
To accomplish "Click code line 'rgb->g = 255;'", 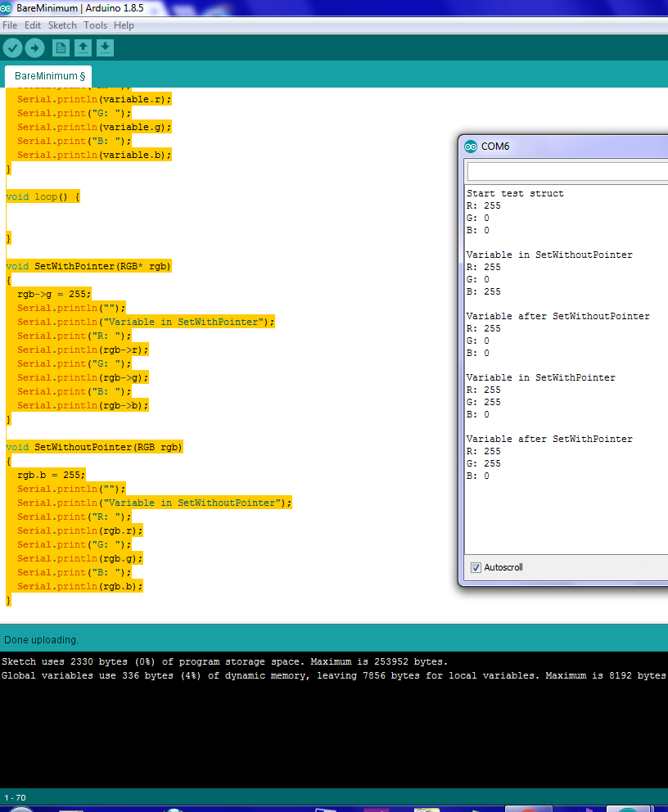I will (x=54, y=294).
